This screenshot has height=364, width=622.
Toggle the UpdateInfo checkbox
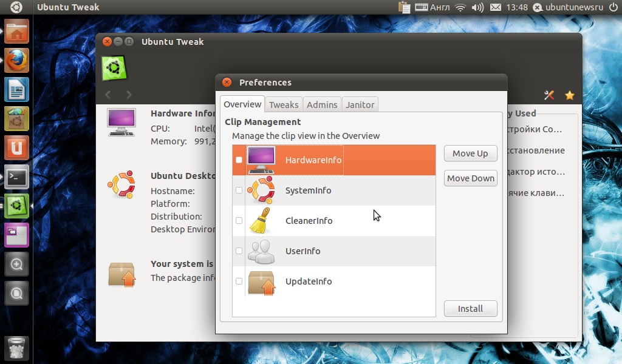pyautogui.click(x=239, y=281)
